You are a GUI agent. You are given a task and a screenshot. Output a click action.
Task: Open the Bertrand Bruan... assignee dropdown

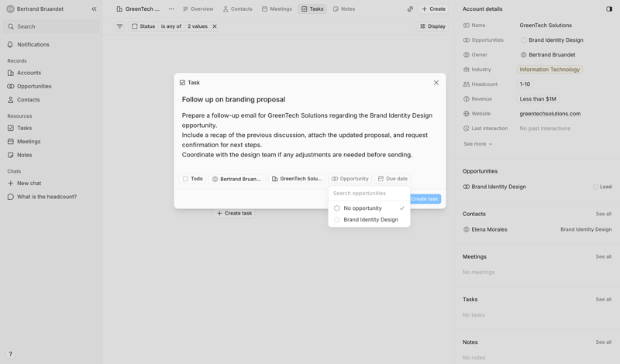[x=237, y=179]
